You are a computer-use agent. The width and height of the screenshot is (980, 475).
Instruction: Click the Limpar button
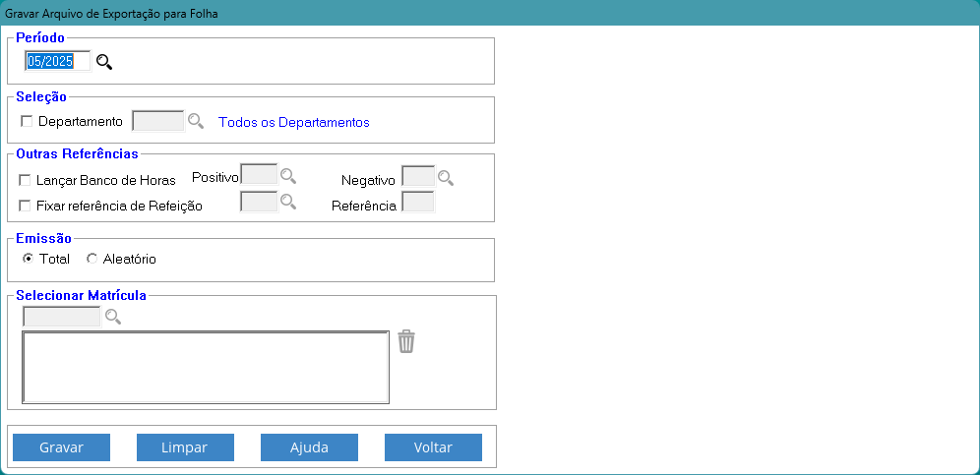(x=185, y=447)
